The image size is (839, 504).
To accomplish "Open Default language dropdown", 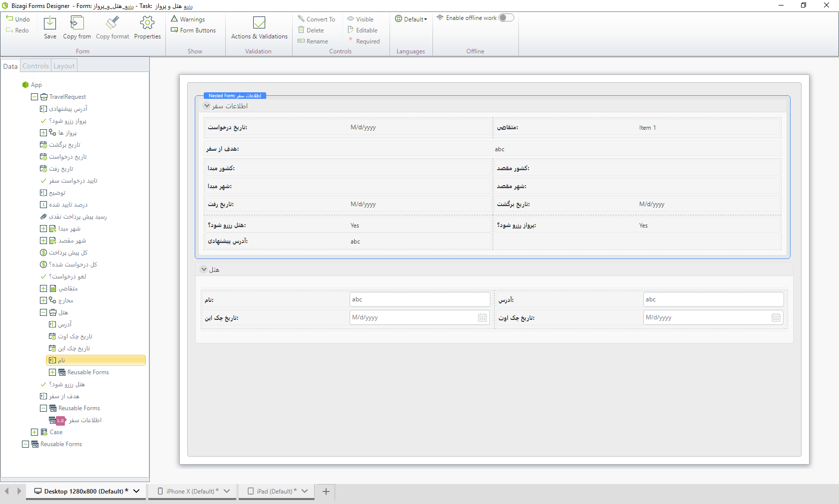I will coord(412,19).
